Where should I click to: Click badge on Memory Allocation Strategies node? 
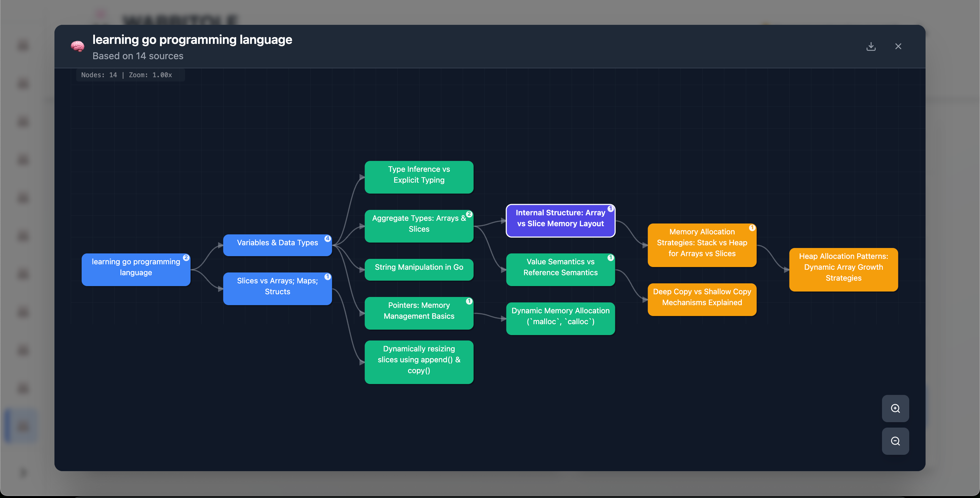[752, 228]
